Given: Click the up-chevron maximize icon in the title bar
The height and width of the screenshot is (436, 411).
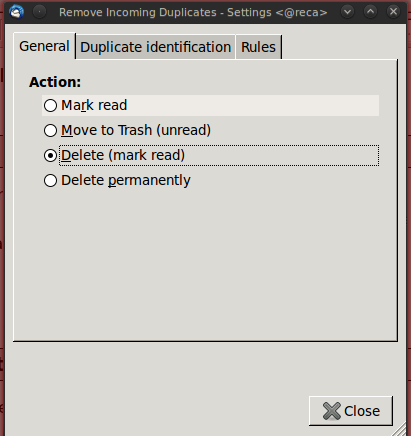Looking at the screenshot, I should 370,12.
